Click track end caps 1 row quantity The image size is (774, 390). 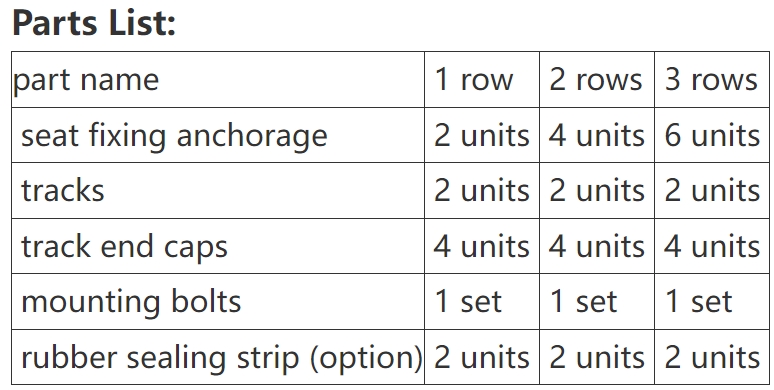coord(482,246)
